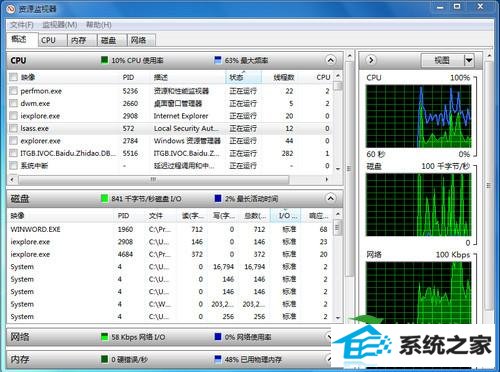
Task: Open the 监视器(M) menu
Action: coord(60,25)
